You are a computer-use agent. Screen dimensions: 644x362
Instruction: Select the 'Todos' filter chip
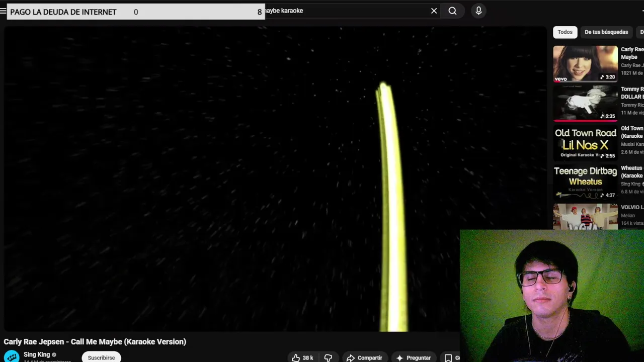(x=565, y=32)
